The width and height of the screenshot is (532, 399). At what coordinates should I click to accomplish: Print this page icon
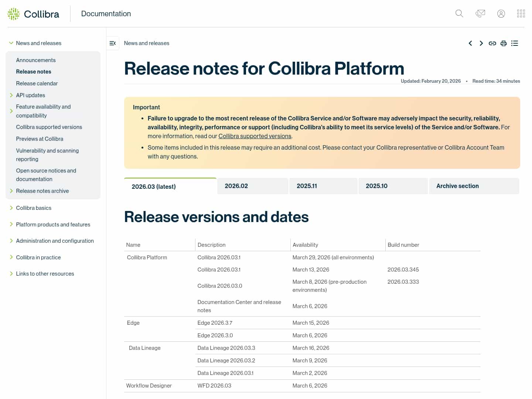[x=503, y=43]
